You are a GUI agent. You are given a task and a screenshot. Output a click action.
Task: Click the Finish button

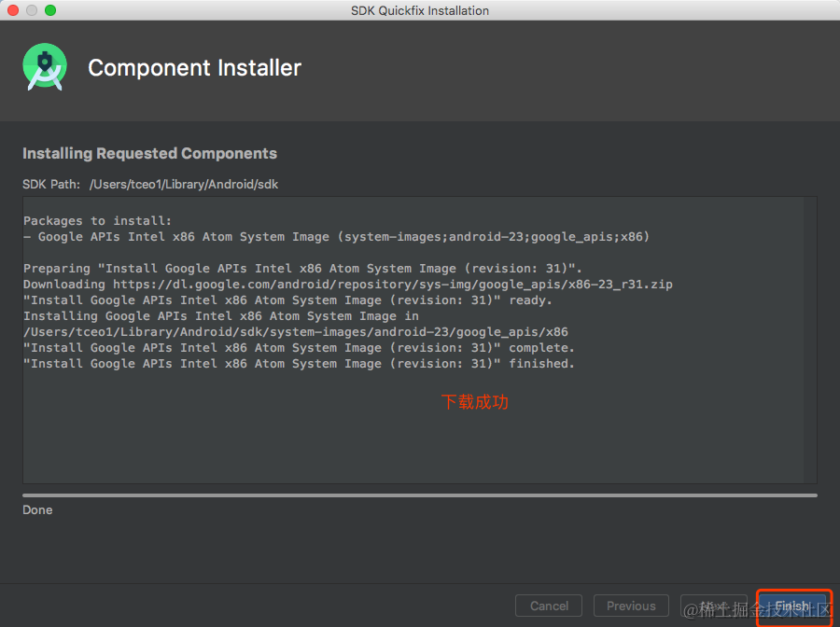pos(793,606)
